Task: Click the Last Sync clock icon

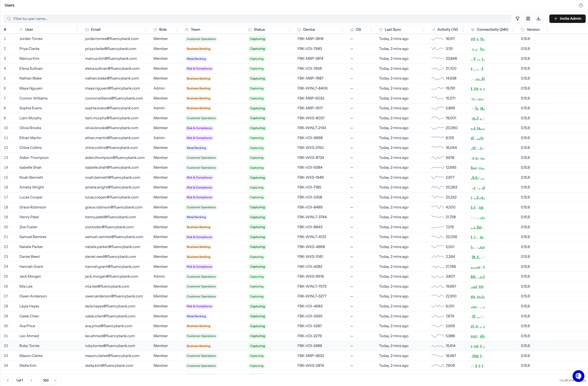Action: [x=381, y=30]
